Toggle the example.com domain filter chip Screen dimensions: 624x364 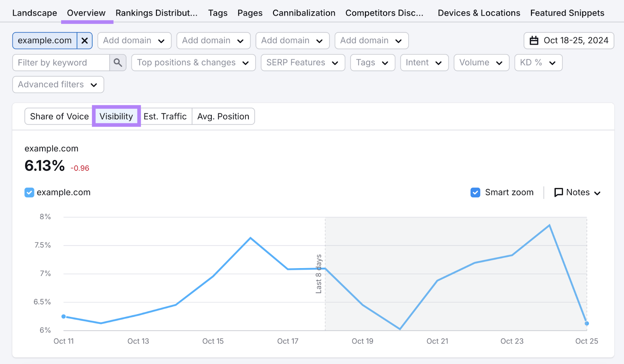coord(45,40)
